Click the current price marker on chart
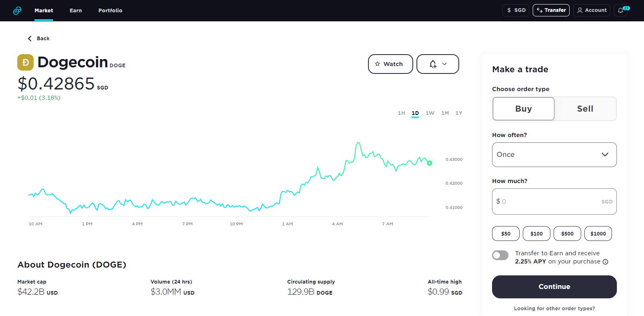The width and height of the screenshot is (644, 316). click(430, 163)
